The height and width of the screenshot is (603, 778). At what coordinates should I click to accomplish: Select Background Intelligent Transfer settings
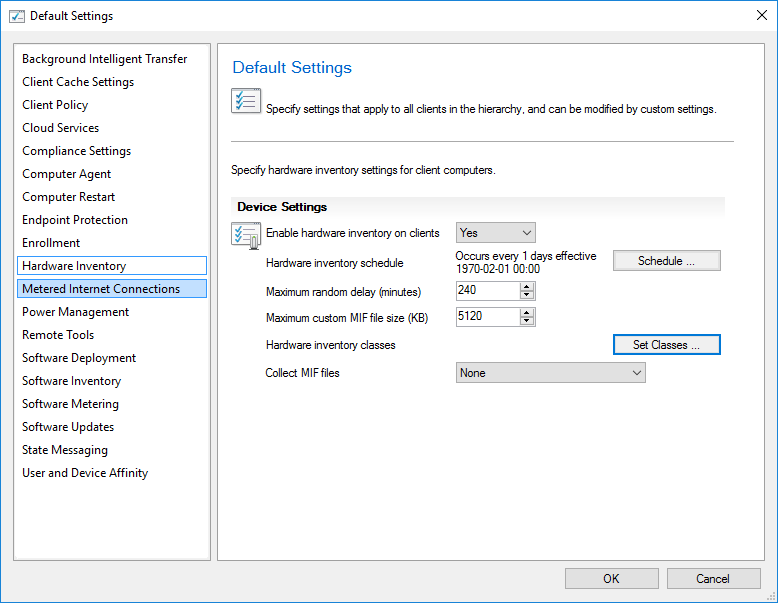pyautogui.click(x=112, y=59)
